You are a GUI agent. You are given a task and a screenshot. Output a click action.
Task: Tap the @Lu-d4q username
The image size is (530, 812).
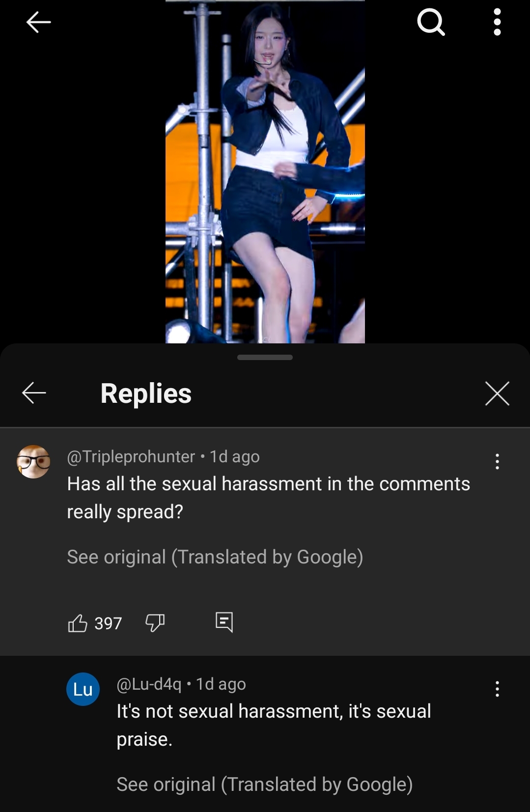(x=149, y=684)
